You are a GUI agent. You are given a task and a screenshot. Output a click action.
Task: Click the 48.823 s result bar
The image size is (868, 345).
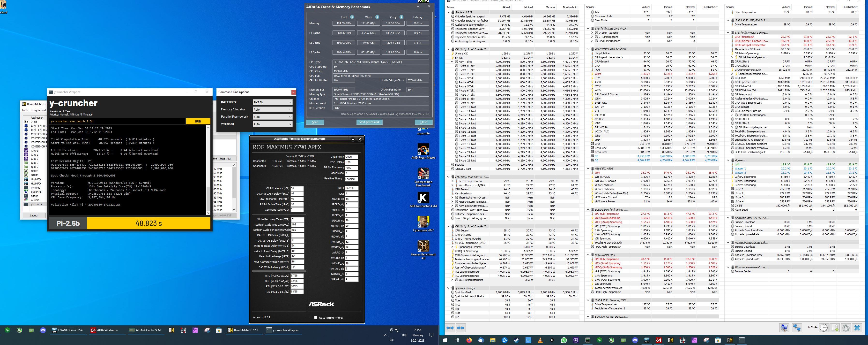(148, 223)
